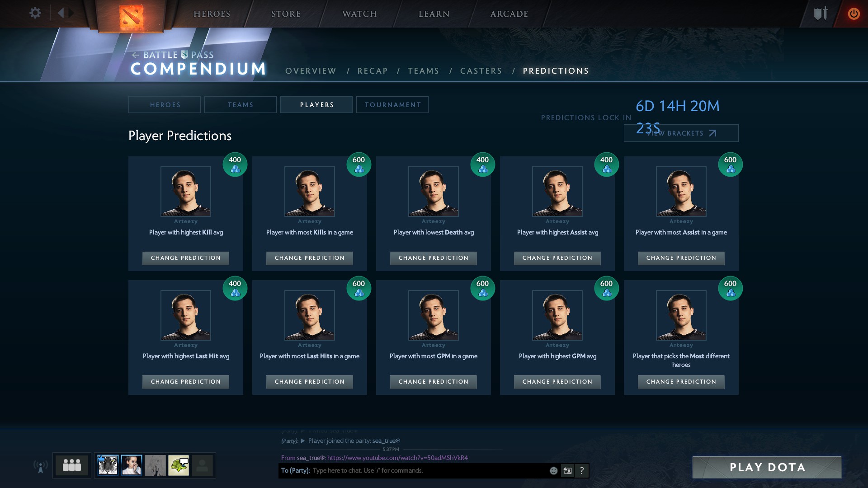
Task: Change prediction for highest Kill avg
Action: 185,258
